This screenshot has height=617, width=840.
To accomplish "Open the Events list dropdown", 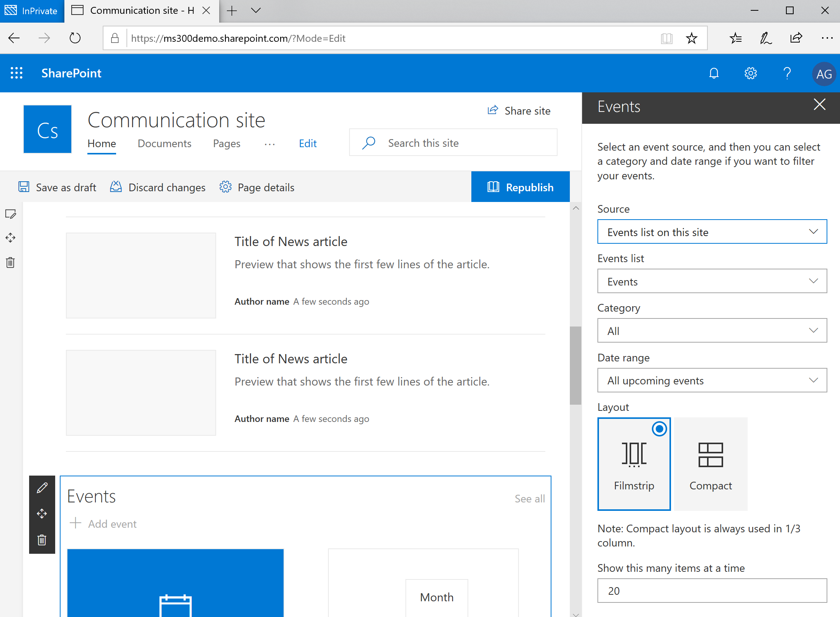I will click(x=712, y=281).
